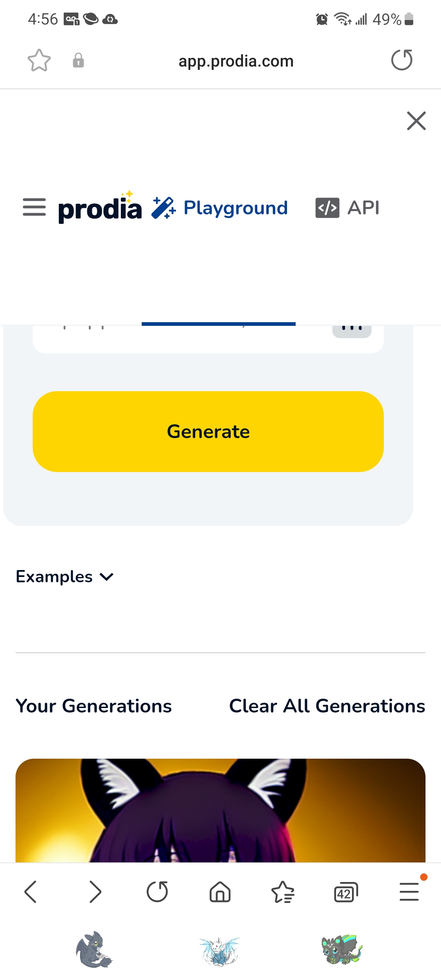Expand the Examples section

(65, 577)
